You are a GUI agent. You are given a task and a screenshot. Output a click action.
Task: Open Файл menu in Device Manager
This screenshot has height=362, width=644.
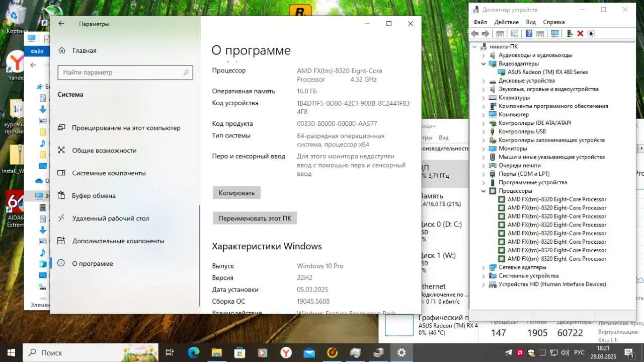(x=480, y=22)
